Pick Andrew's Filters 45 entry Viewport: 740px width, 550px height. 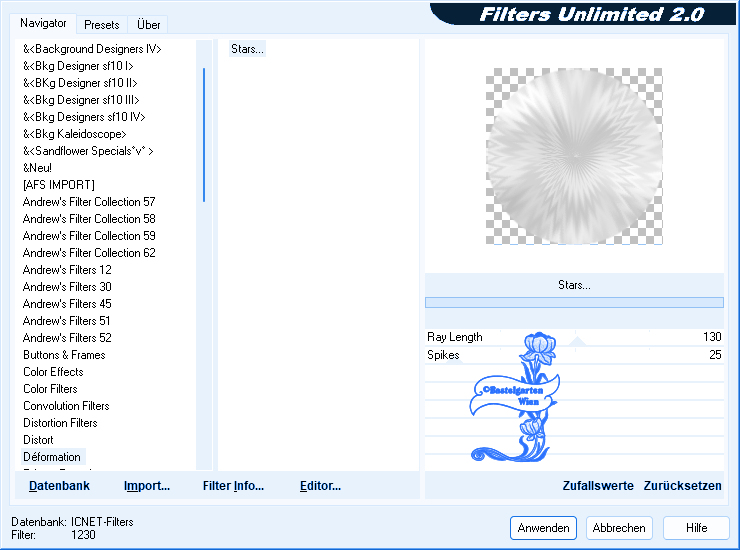click(x=67, y=304)
